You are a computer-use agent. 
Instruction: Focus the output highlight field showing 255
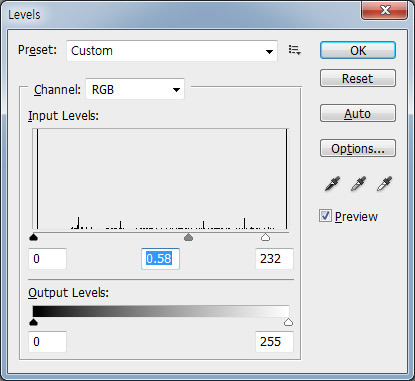274,342
